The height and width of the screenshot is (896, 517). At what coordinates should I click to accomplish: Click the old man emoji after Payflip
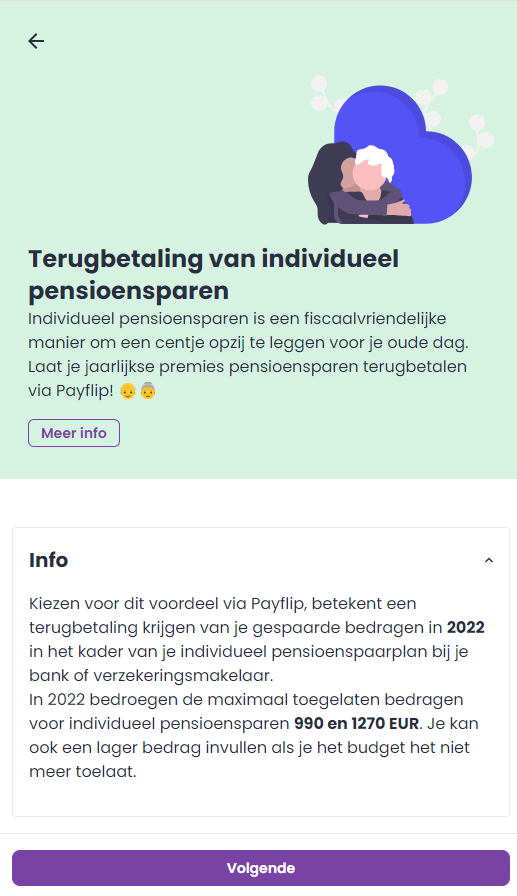point(128,391)
